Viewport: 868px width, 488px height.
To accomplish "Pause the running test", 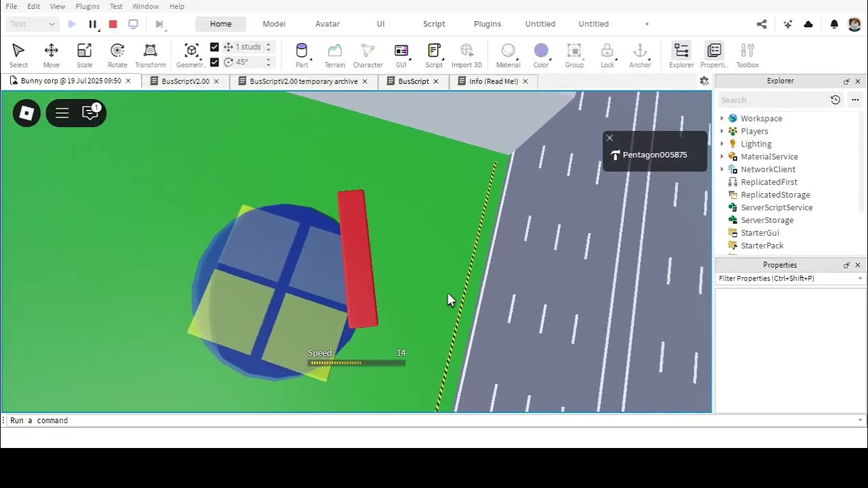I will 93,24.
